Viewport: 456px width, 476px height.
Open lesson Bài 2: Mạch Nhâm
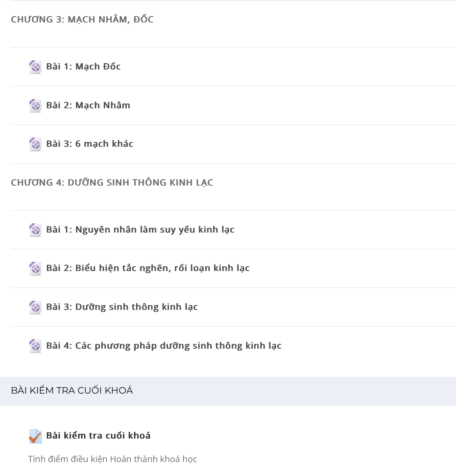88,105
